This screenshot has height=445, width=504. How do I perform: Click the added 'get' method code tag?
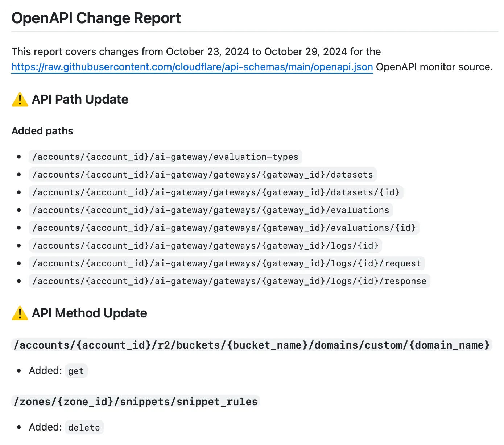pos(76,371)
